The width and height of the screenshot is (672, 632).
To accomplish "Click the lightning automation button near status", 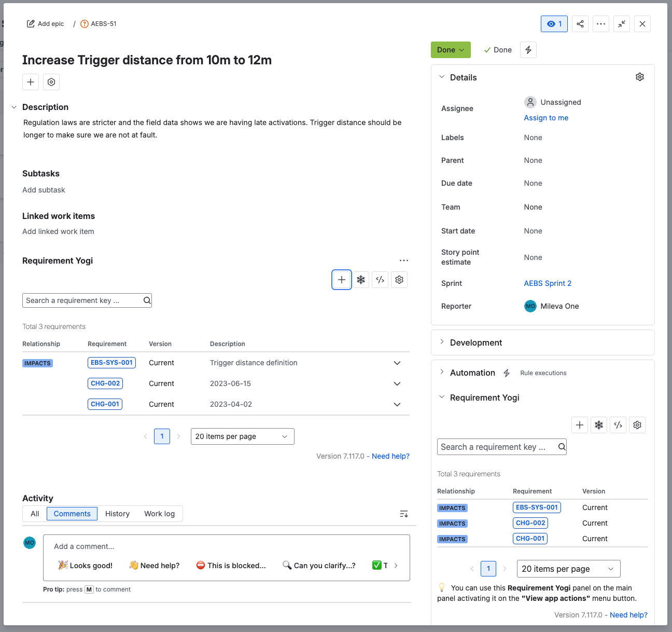I will click(x=528, y=50).
